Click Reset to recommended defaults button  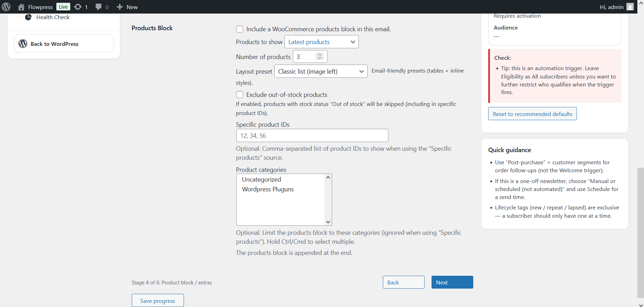[532, 114]
